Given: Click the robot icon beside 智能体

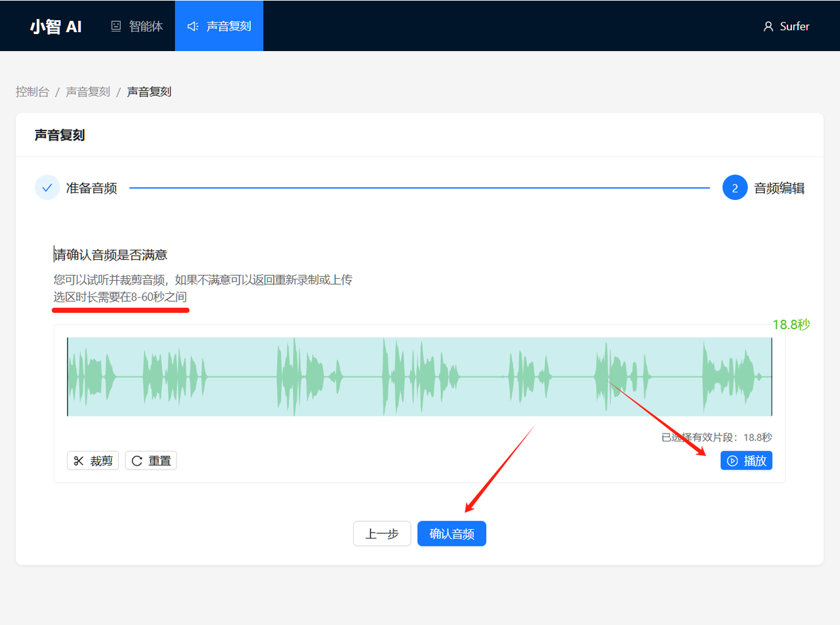Looking at the screenshot, I should [x=115, y=26].
